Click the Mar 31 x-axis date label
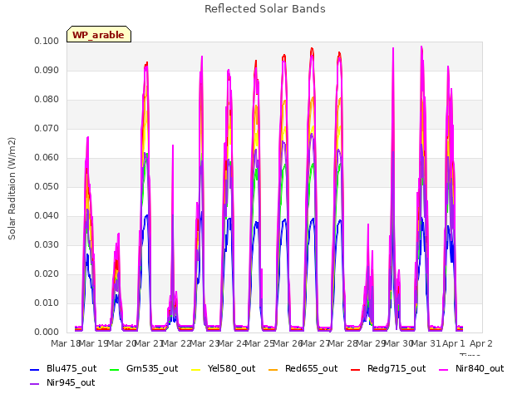532x399 pixels. tap(426, 343)
